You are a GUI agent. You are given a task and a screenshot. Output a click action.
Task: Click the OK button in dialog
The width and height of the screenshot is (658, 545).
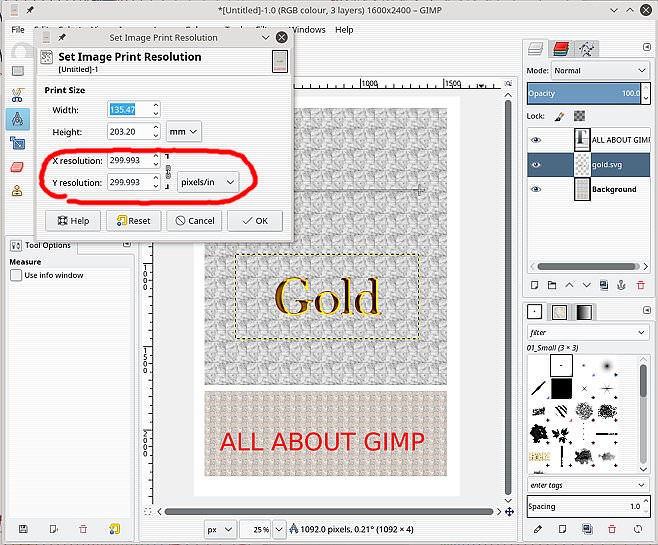click(255, 221)
